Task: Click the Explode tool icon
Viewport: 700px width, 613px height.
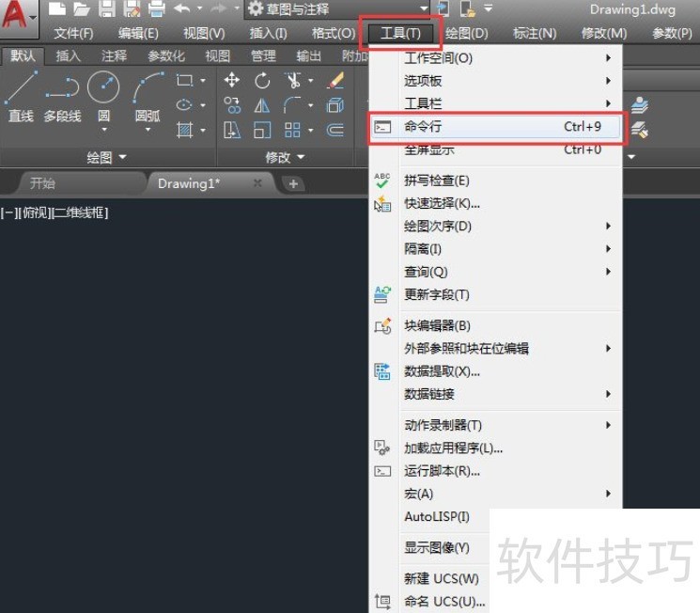Action: coord(335,105)
